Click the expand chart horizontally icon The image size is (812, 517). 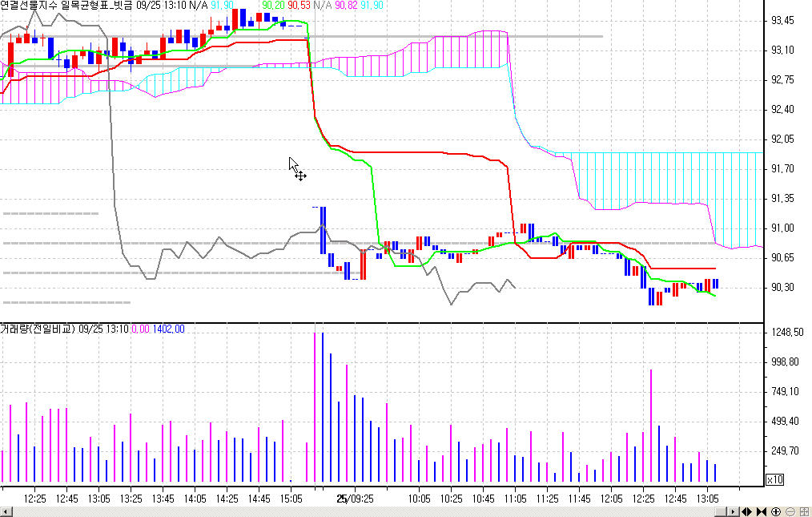coord(746,511)
